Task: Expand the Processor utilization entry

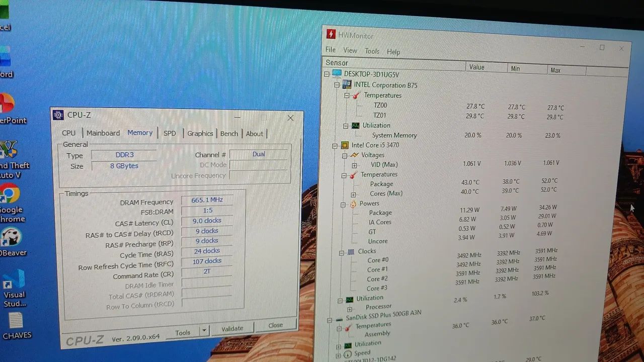Action: coord(350,309)
